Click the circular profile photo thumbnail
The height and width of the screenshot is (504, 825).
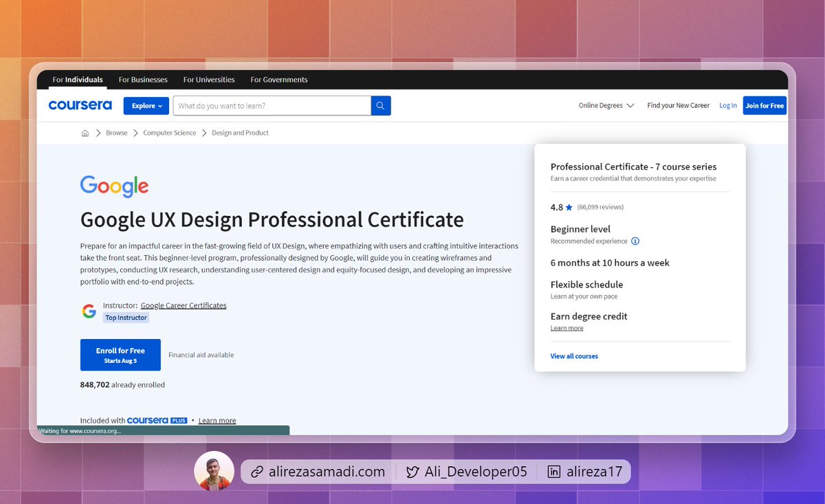pyautogui.click(x=214, y=472)
